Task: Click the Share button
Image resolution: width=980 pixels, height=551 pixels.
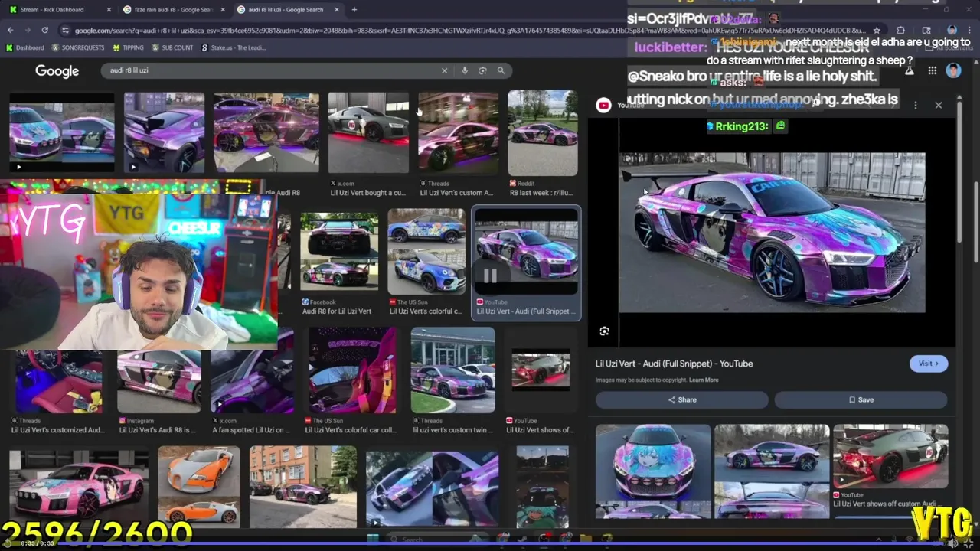Action: point(682,399)
